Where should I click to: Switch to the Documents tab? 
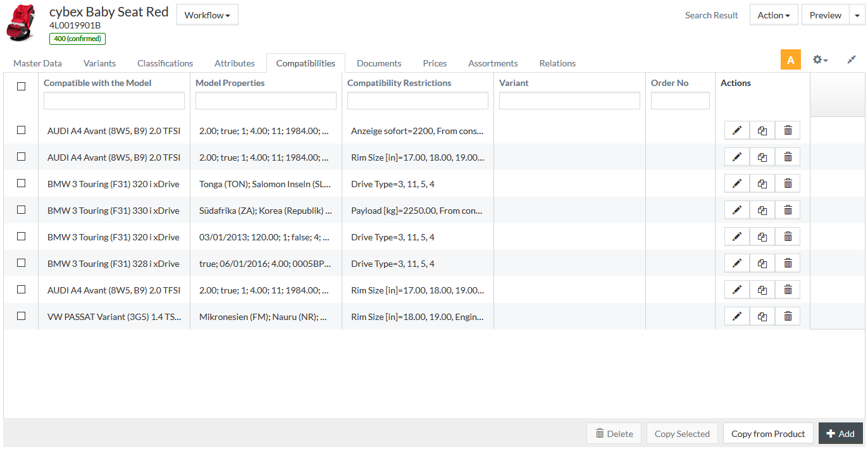pyautogui.click(x=379, y=63)
